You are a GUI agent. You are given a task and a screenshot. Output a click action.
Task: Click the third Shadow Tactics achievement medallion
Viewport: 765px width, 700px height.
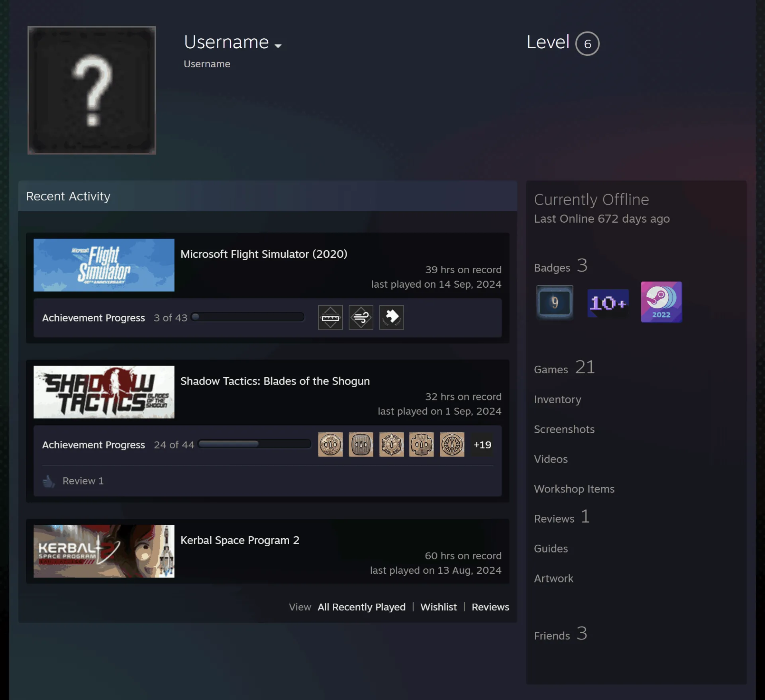pos(392,445)
